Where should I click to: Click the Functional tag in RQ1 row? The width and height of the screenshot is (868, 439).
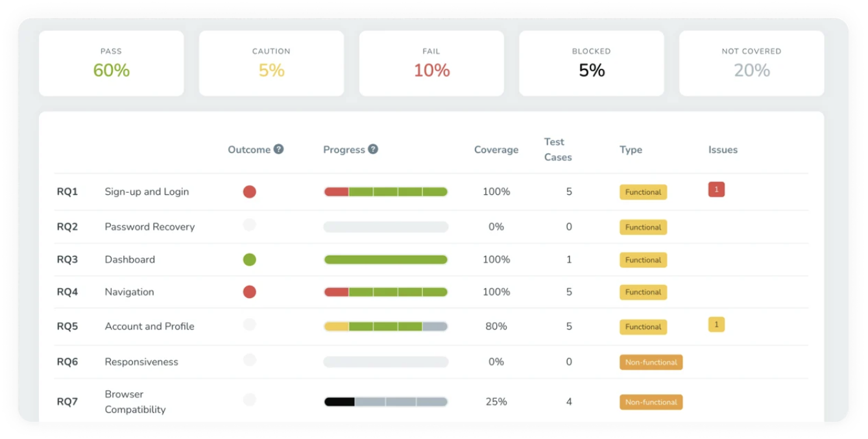643,192
